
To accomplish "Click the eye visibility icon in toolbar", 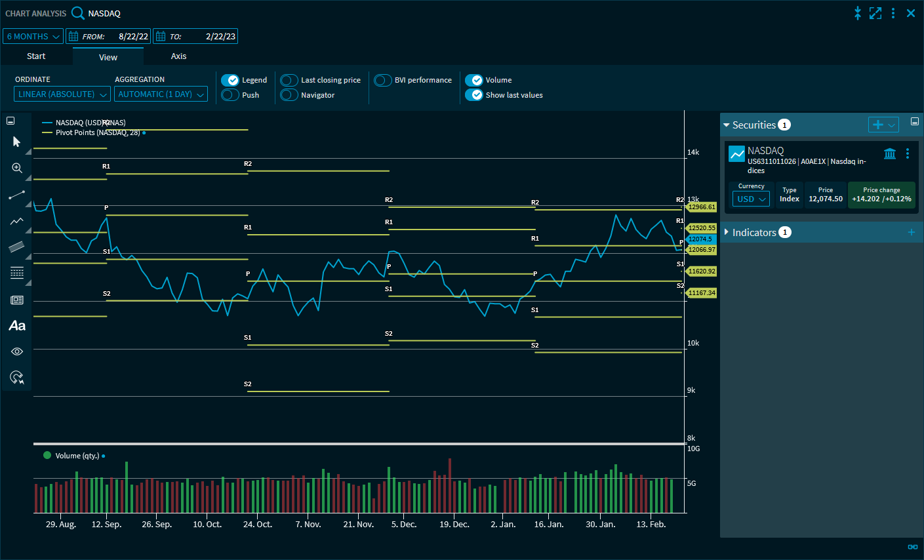I will 17,351.
